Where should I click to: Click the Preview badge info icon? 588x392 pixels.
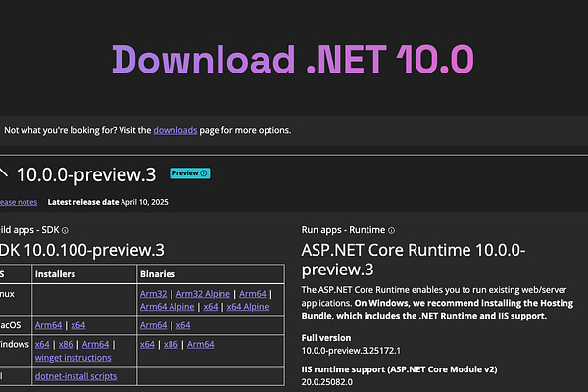tap(204, 173)
